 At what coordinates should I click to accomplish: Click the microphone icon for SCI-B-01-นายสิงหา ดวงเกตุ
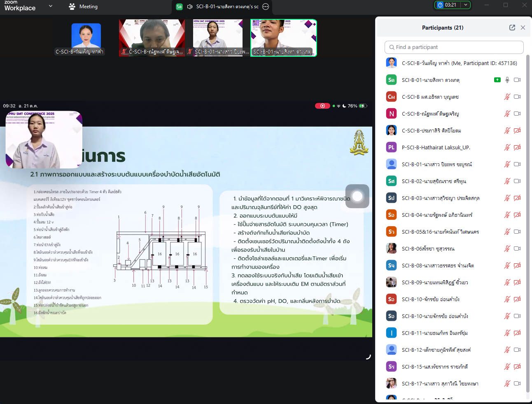tap(507, 80)
